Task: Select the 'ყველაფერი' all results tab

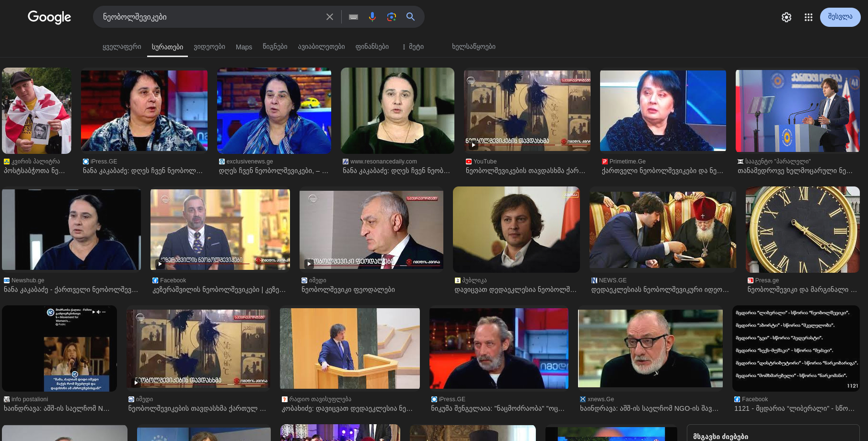Action: point(122,46)
